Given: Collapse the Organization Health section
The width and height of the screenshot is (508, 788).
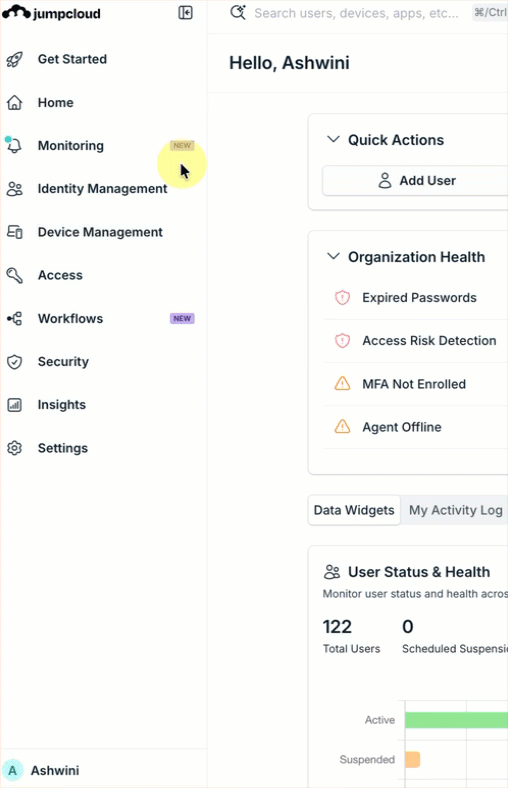Looking at the screenshot, I should 333,256.
